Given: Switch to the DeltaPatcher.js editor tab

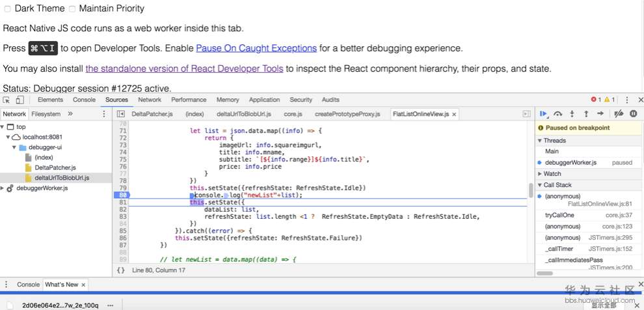Looking at the screenshot, I should tap(152, 114).
